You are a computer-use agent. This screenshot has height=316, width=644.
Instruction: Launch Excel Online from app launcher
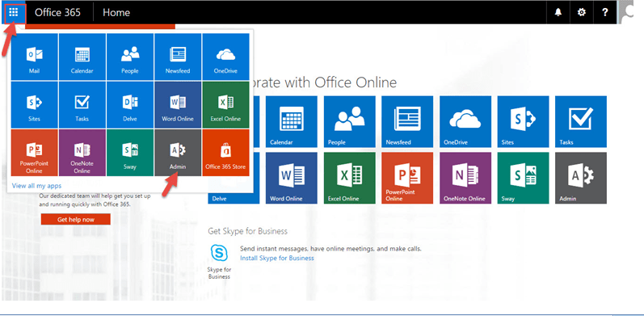coord(225,105)
